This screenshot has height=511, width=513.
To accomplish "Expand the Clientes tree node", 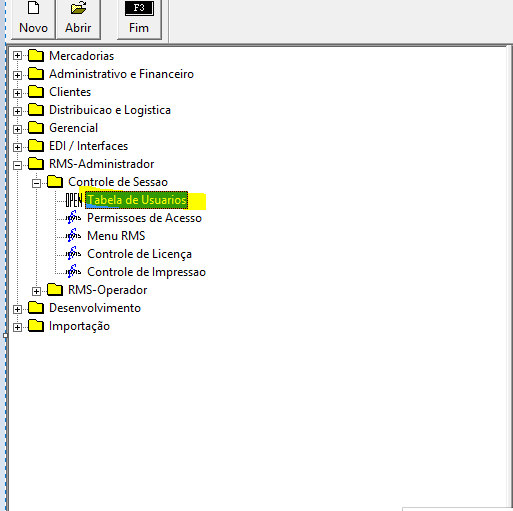I will [x=17, y=93].
